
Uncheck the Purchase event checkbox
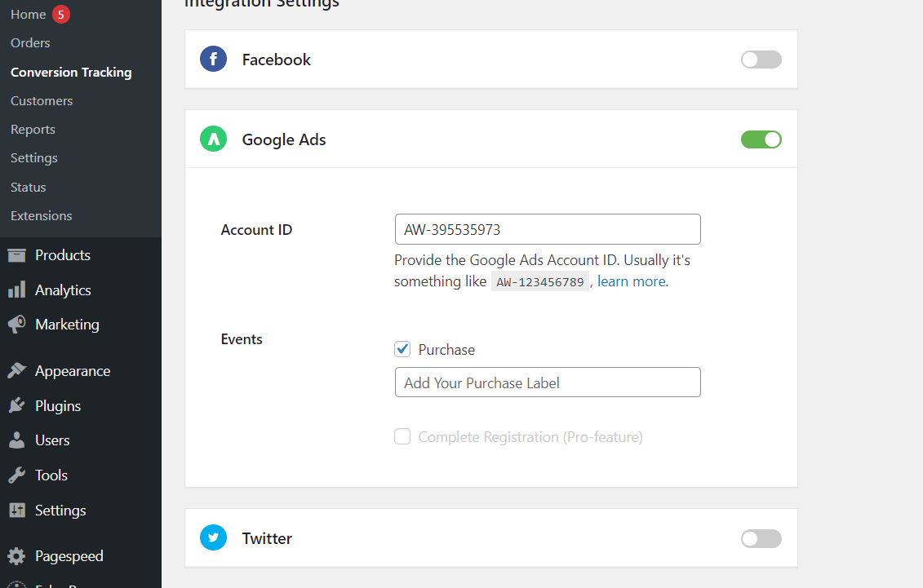(402, 349)
